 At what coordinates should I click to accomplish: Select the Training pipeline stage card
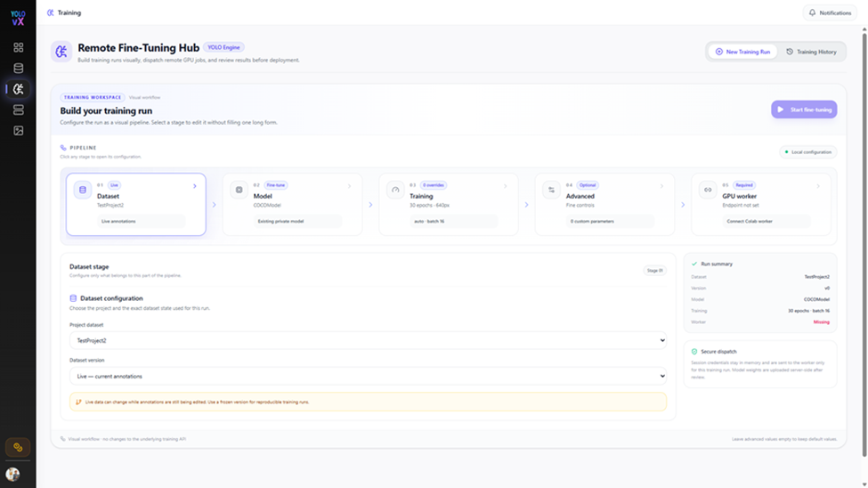pos(449,205)
